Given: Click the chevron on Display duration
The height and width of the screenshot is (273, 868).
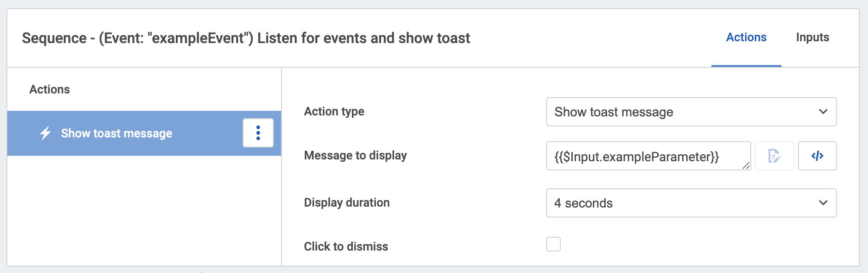Looking at the screenshot, I should pyautogui.click(x=824, y=203).
